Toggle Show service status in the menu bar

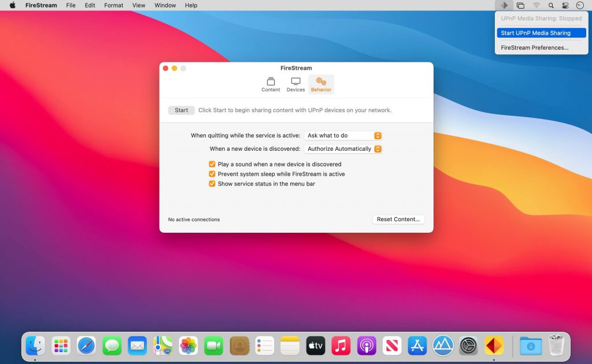tap(212, 183)
